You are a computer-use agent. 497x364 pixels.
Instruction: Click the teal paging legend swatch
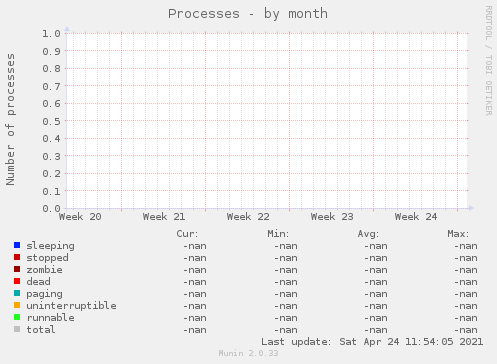coord(17,293)
